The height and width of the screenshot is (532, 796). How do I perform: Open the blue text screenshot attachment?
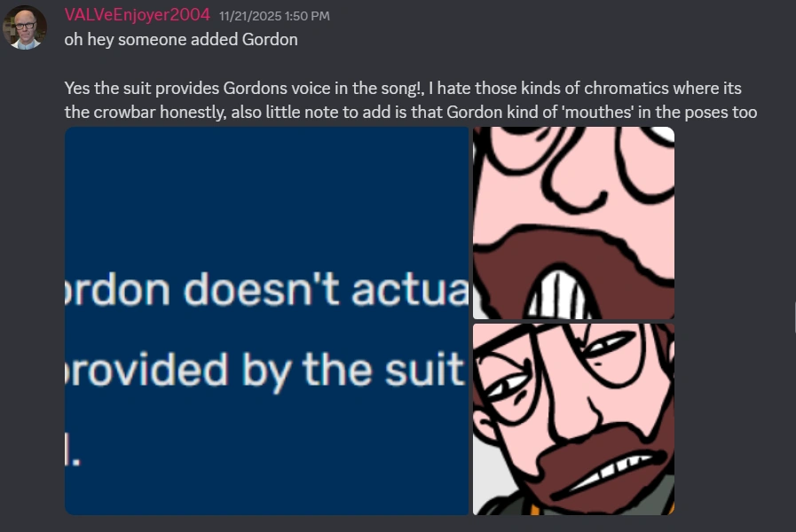266,321
